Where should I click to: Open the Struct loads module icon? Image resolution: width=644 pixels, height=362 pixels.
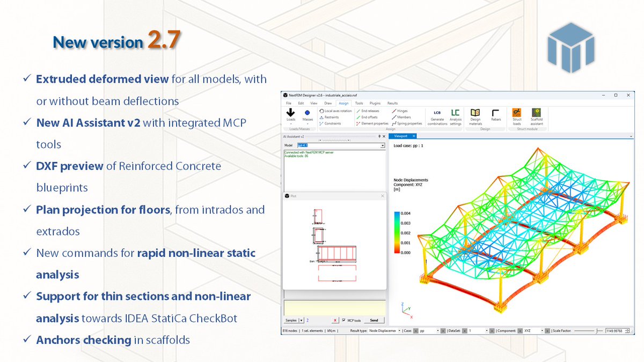pos(517,116)
